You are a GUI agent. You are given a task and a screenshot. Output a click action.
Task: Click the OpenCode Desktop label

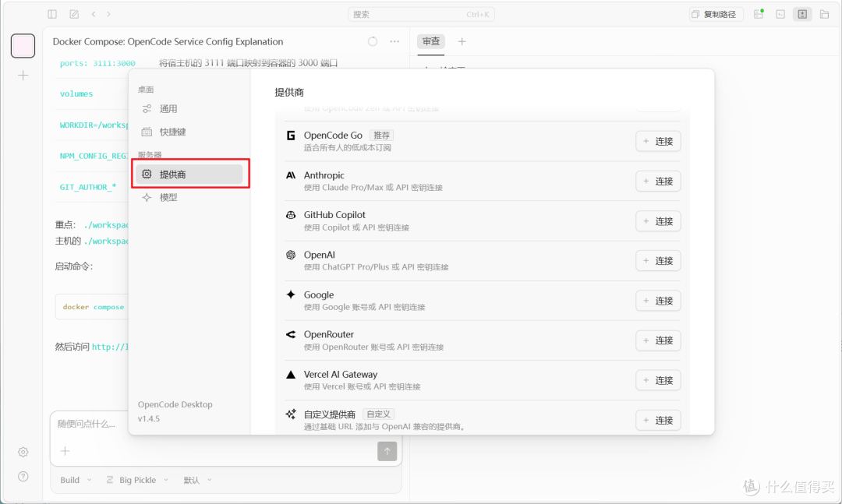tap(175, 404)
